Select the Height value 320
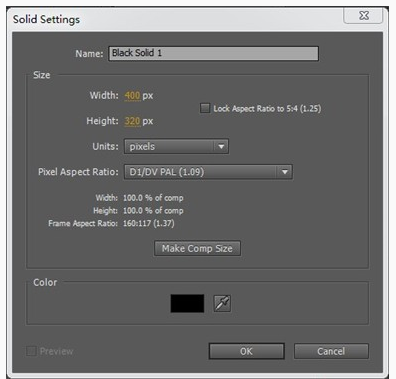The image size is (396, 379). [132, 121]
